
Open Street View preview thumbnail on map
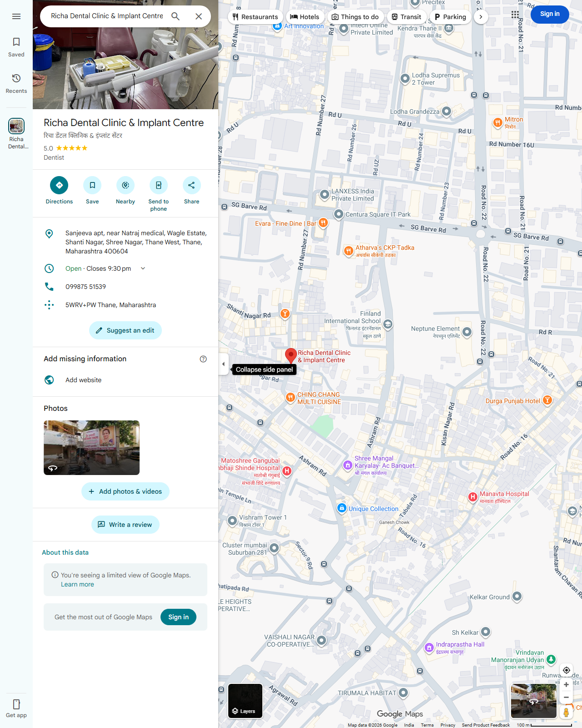pyautogui.click(x=534, y=701)
